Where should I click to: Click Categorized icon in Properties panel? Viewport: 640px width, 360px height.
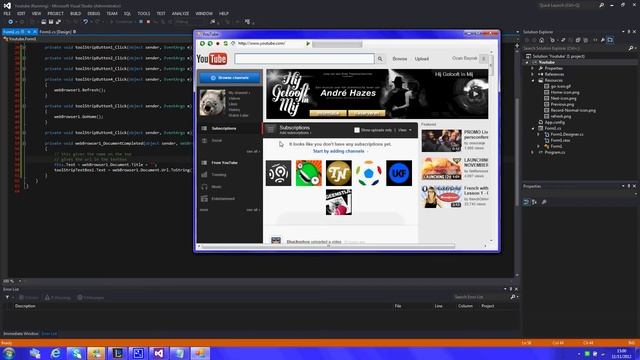coord(526,202)
